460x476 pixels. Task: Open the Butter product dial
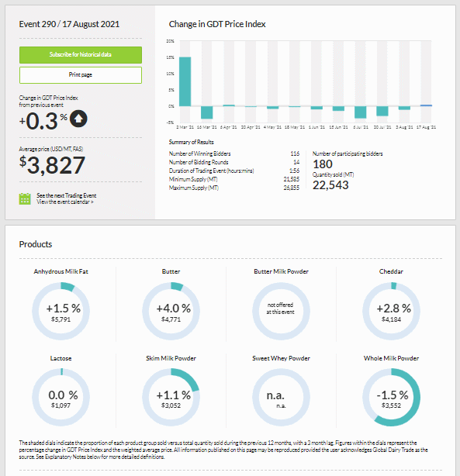pyautogui.click(x=171, y=311)
